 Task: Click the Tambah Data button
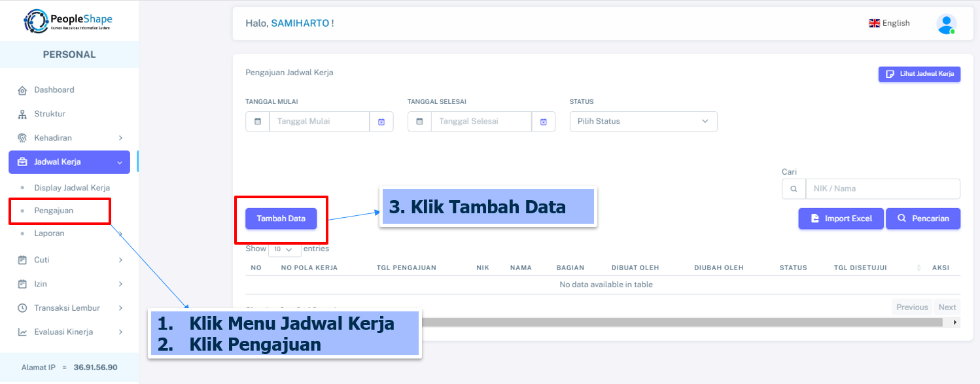point(281,218)
